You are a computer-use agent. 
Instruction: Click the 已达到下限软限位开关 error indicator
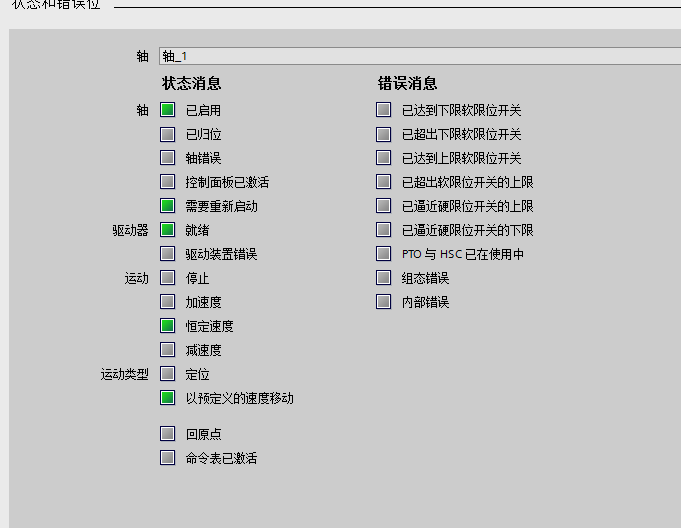384,110
